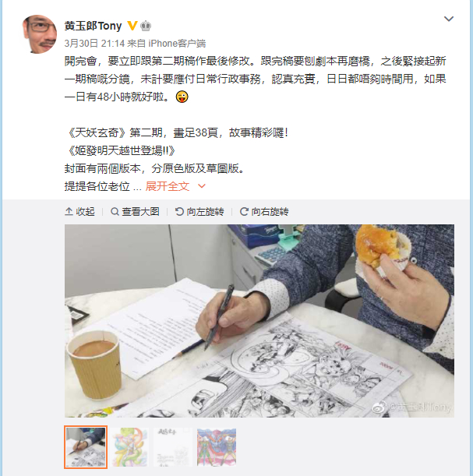The width and height of the screenshot is (473, 476).
Task: Click the chevron beside 展开全文
Action: click(202, 186)
